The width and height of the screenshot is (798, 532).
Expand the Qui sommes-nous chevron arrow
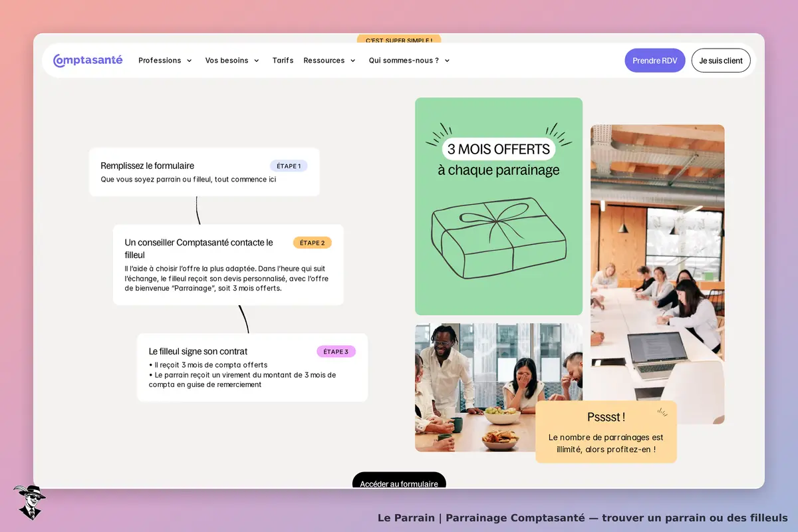point(447,61)
